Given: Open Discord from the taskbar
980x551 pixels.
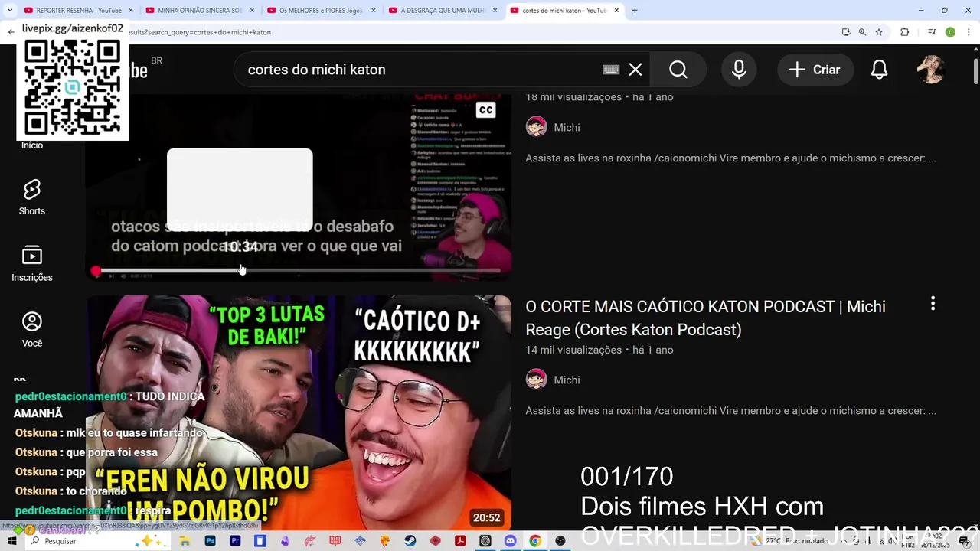Looking at the screenshot, I should [x=511, y=541].
